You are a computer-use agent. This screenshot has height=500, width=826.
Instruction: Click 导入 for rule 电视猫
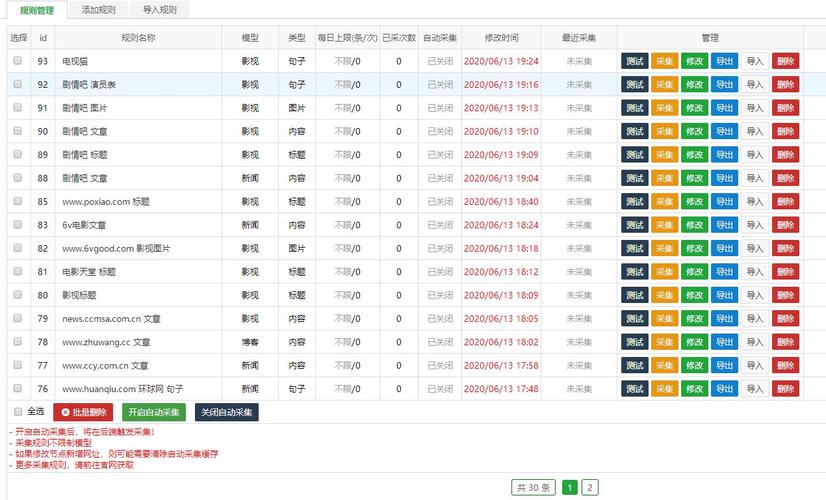[755, 61]
